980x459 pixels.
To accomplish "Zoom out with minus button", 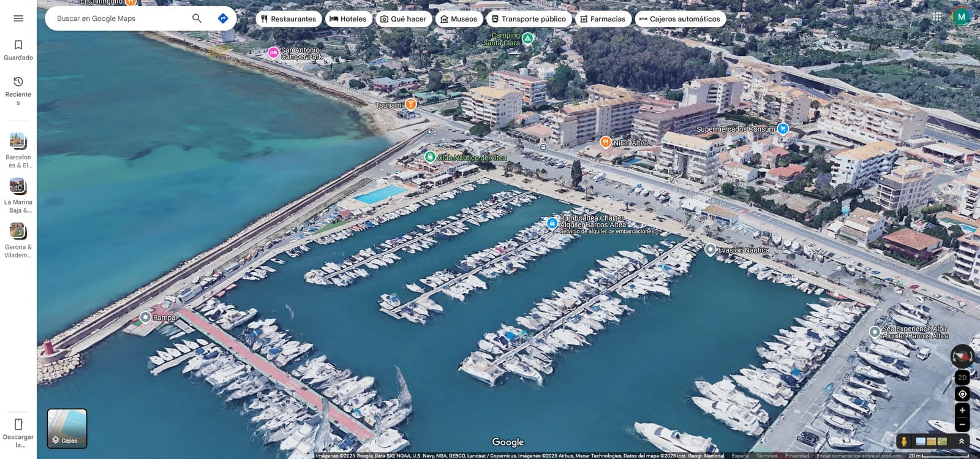I will tap(962, 424).
